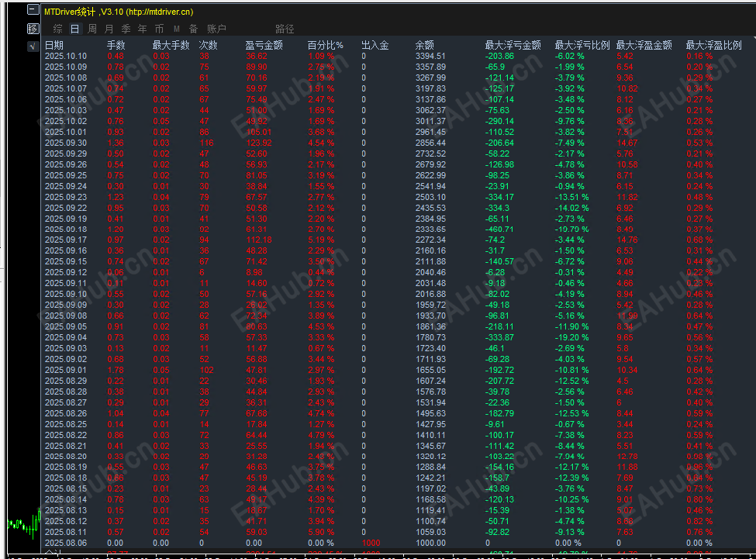Click the MTDriver统计 V3.10 title text
This screenshot has height=559, width=756.
click(x=119, y=12)
